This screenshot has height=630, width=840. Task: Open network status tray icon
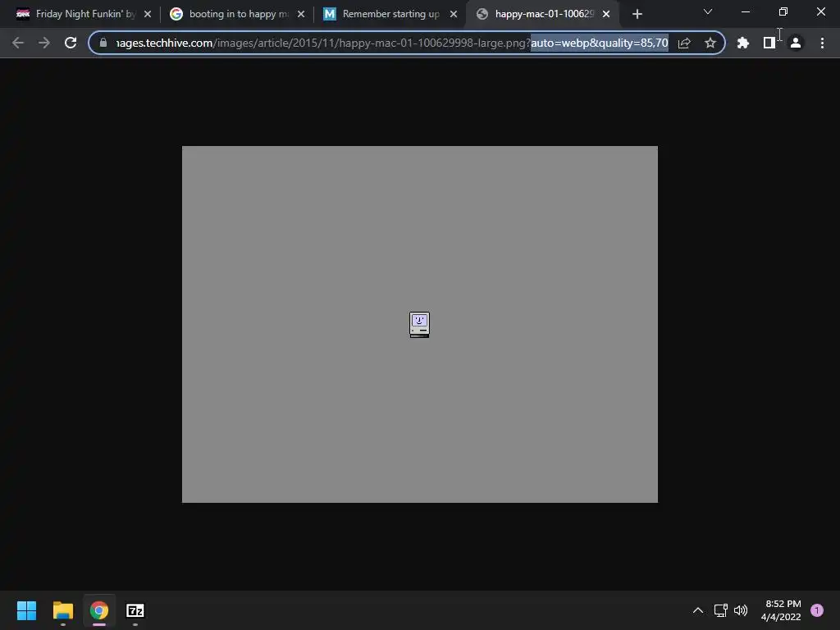tap(720, 610)
